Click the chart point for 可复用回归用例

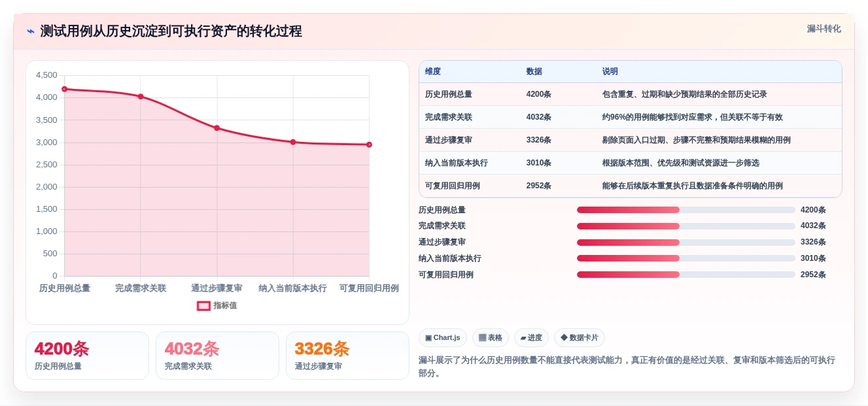coord(369,144)
